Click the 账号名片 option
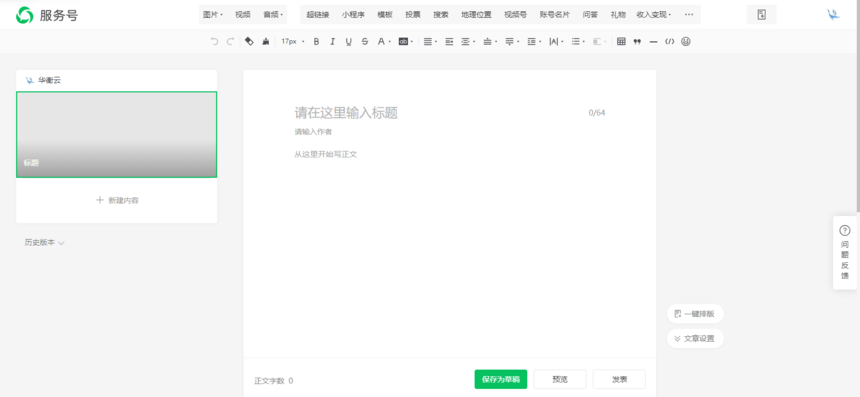 555,15
